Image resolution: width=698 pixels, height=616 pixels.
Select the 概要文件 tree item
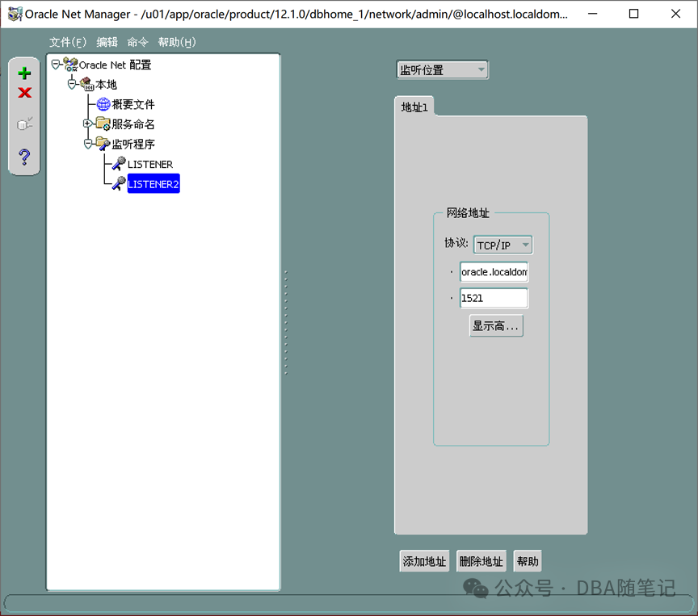point(133,104)
